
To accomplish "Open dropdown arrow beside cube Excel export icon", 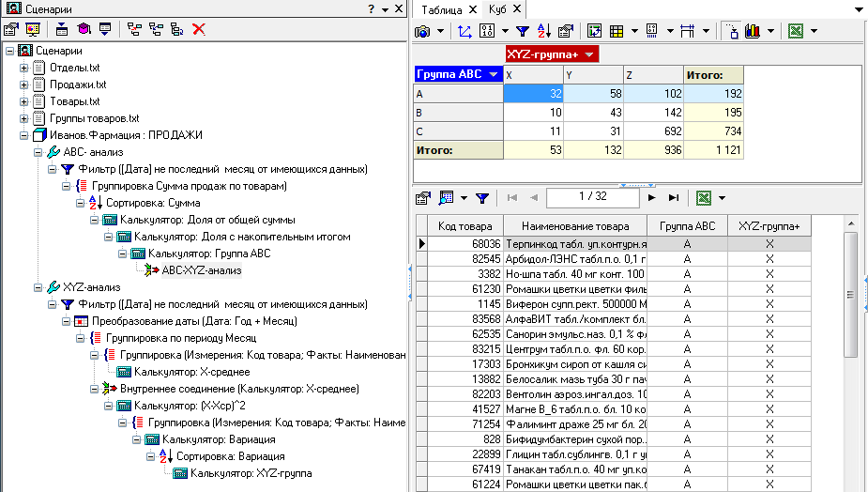I will [814, 31].
